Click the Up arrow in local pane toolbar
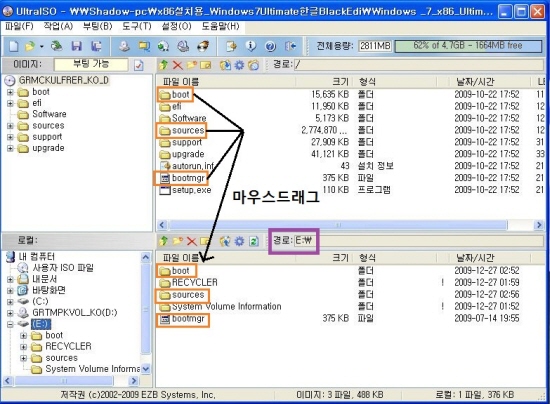 point(163,241)
